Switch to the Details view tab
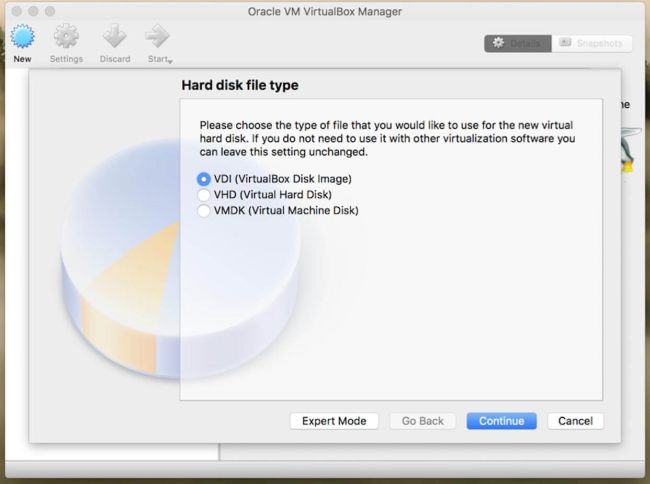This screenshot has height=484, width=650. tap(517, 44)
